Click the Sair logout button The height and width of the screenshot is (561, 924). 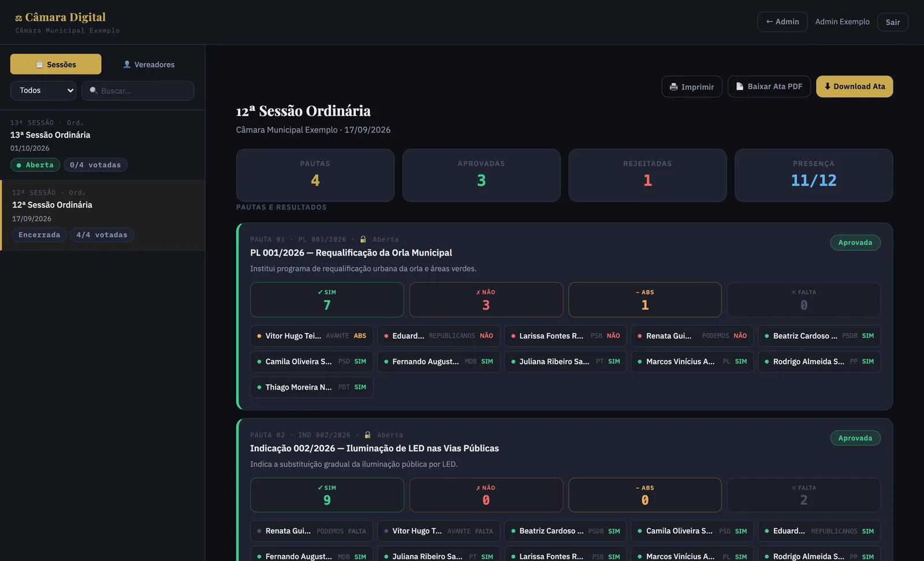[x=892, y=22]
